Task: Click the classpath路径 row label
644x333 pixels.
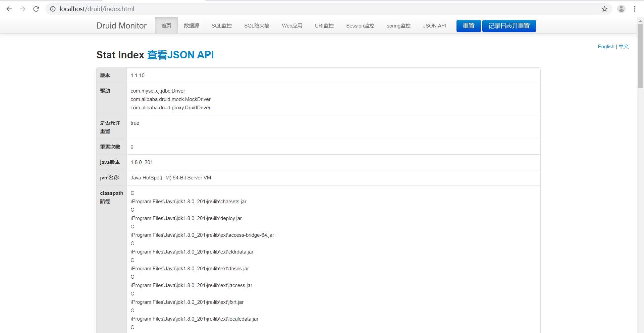Action: [x=111, y=197]
